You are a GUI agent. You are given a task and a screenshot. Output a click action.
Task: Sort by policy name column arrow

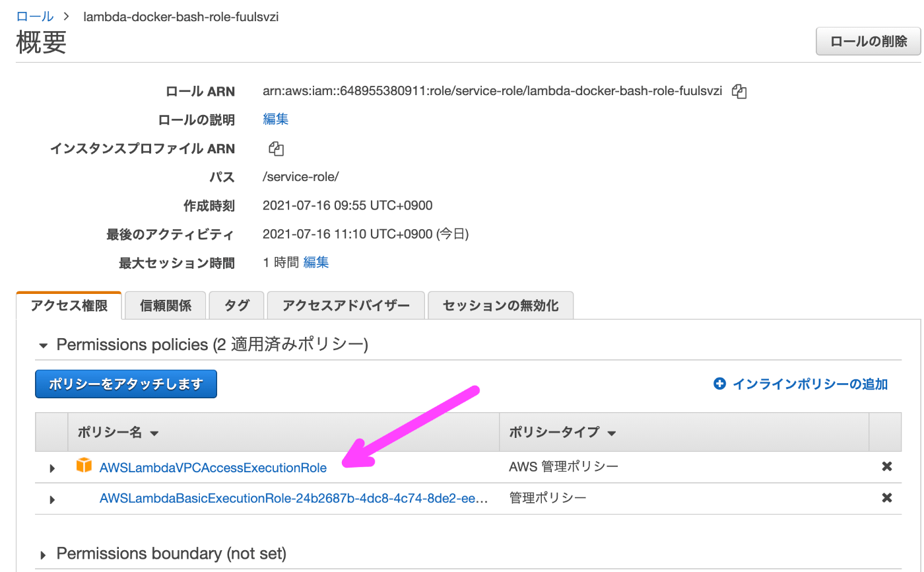point(154,434)
